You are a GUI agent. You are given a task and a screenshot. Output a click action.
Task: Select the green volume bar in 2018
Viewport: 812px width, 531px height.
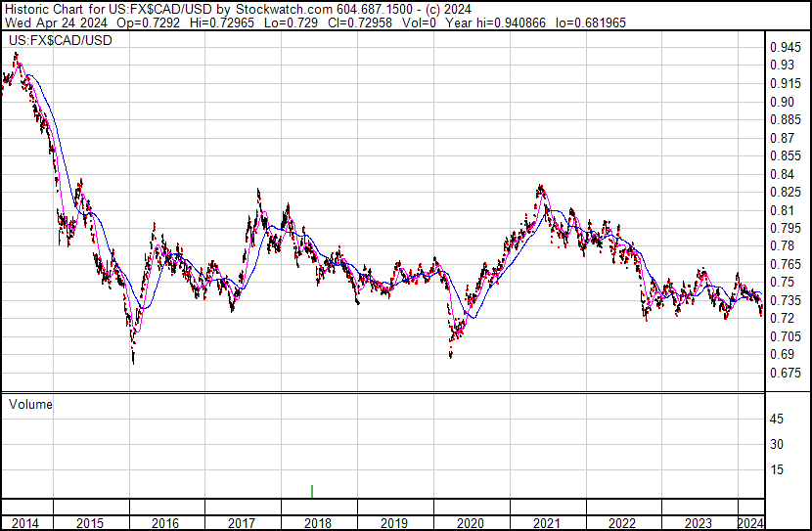tap(312, 491)
